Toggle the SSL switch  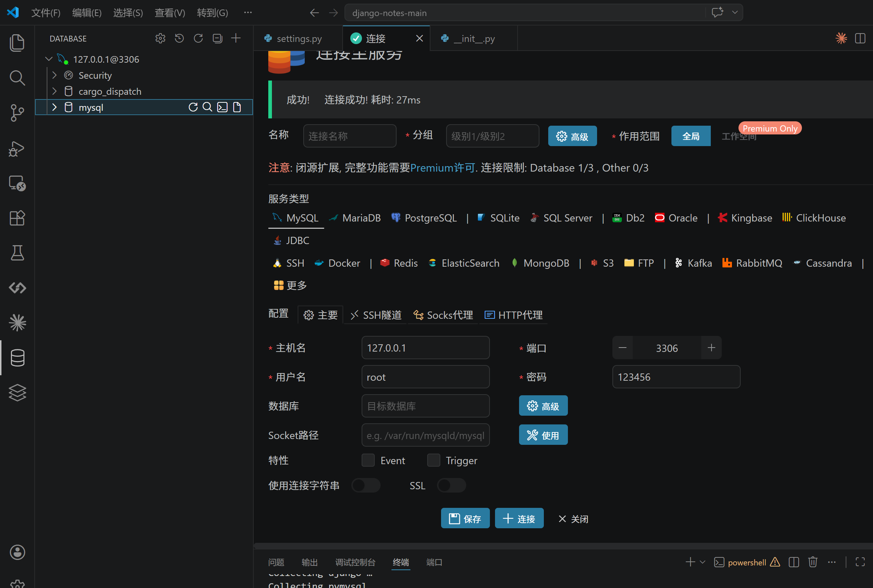(x=451, y=485)
